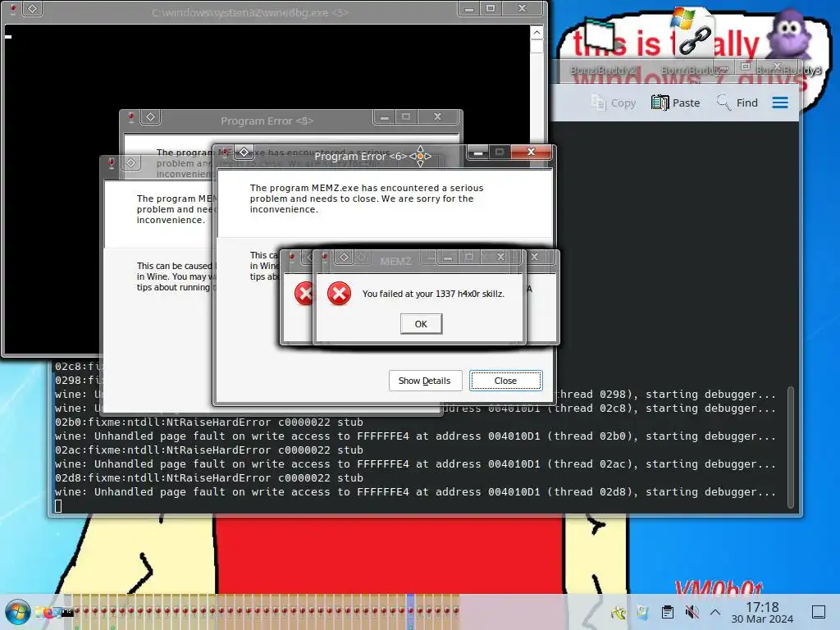Viewport: 840px width, 630px height.
Task: Click the Windows 7 Start orb
Action: pos(17,612)
